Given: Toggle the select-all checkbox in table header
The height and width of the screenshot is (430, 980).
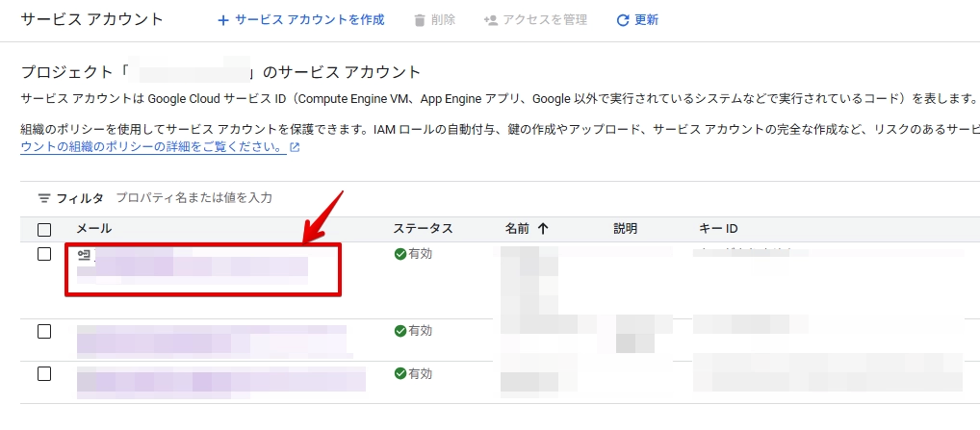Looking at the screenshot, I should pyautogui.click(x=44, y=230).
